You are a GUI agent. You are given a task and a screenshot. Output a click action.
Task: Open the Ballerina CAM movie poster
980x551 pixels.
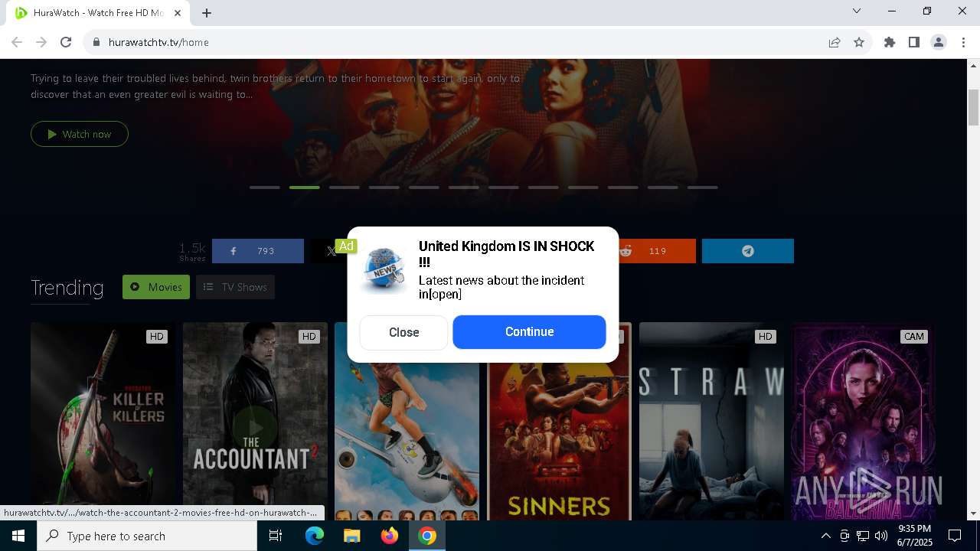coord(864,421)
